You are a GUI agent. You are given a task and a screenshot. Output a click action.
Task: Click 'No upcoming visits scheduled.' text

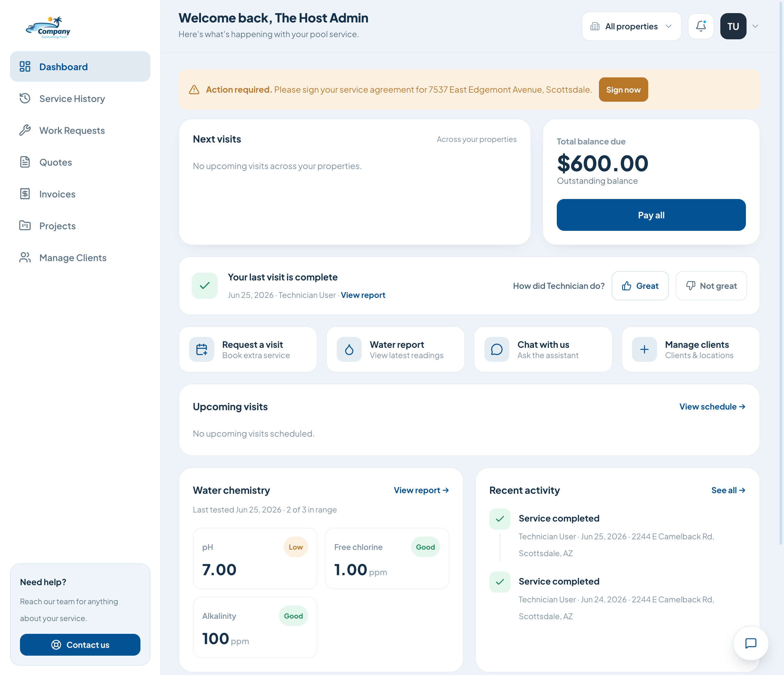253,433
